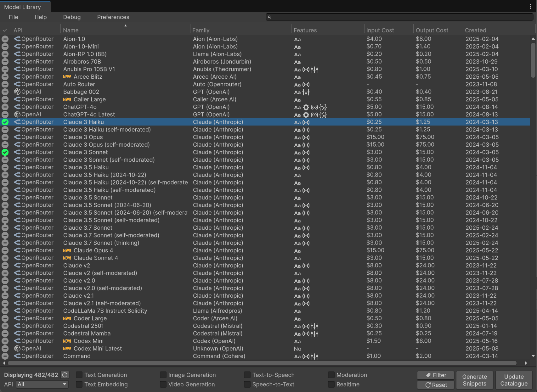
Task: Click the gear feature icon in ChatGPT-4o row
Action: point(306,107)
